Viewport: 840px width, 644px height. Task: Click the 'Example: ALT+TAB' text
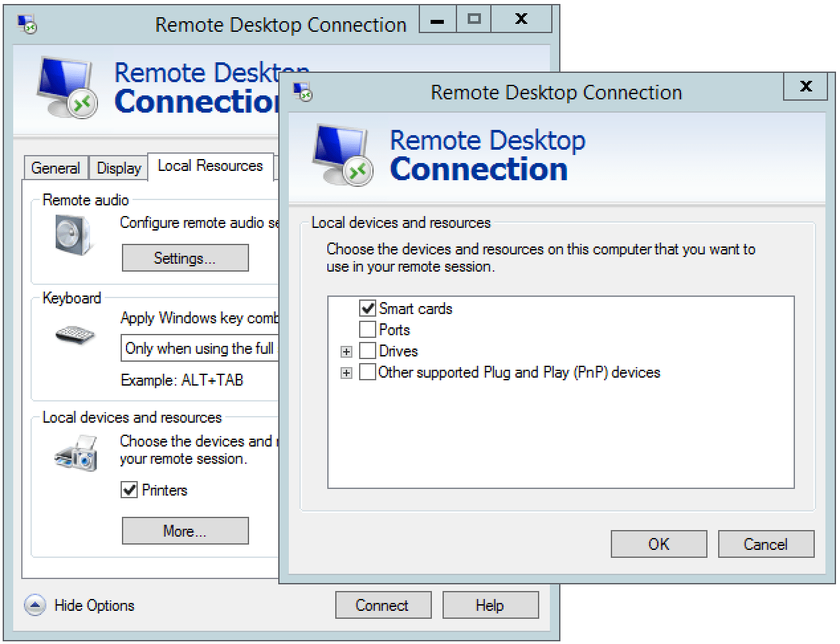coord(182,380)
